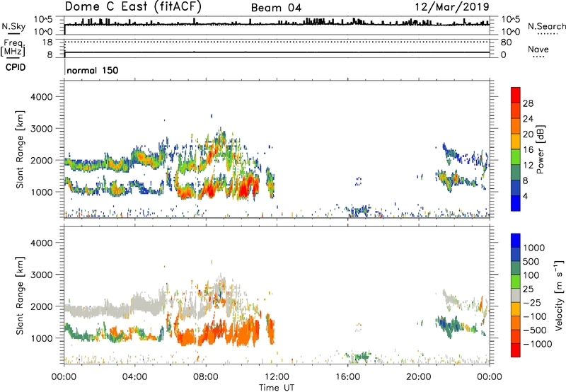Click the 'CPID' label
The width and height of the screenshot is (566, 392).
pos(16,67)
